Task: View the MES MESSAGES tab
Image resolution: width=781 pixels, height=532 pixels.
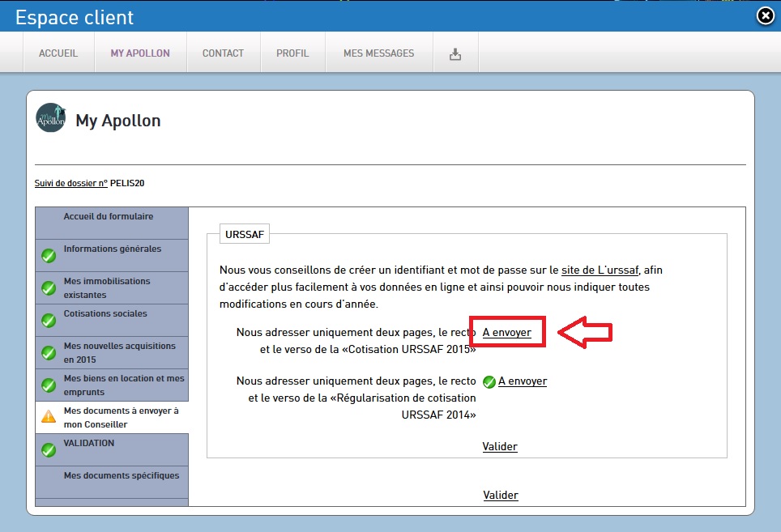Action: point(378,53)
